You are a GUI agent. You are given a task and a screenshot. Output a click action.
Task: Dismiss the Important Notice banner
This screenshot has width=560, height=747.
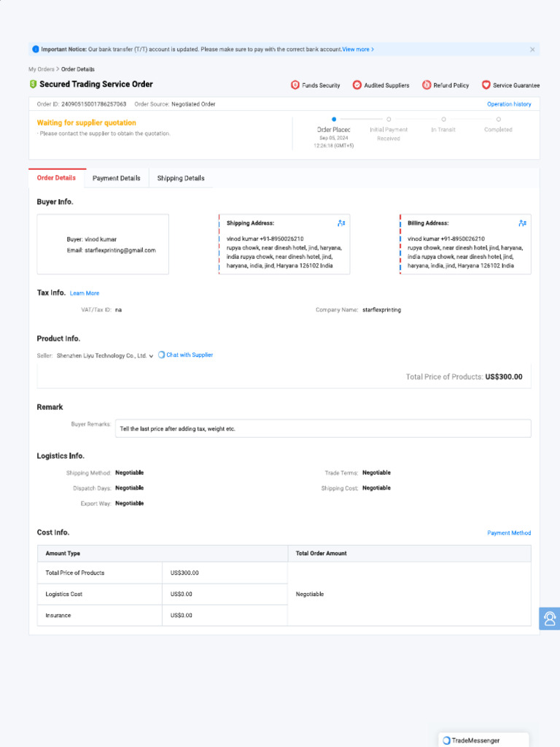tap(532, 50)
